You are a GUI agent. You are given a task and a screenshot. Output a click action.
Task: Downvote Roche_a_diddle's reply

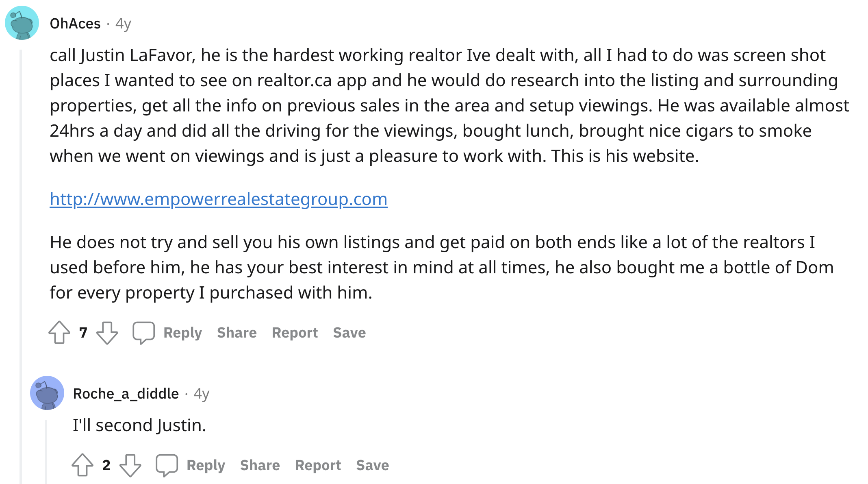[x=130, y=464]
